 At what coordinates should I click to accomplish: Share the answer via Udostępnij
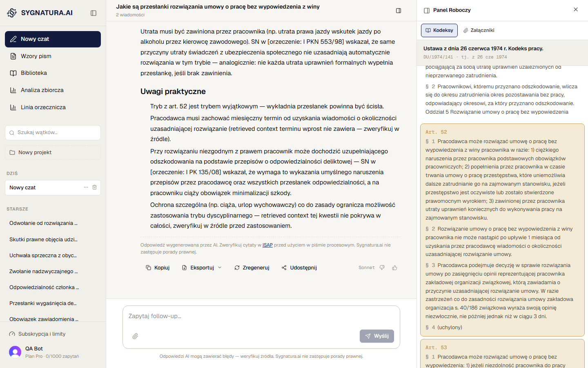(299, 268)
